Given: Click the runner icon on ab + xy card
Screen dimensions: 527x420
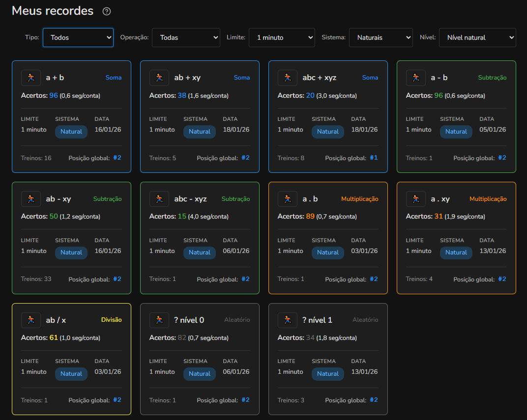Looking at the screenshot, I should 159,78.
